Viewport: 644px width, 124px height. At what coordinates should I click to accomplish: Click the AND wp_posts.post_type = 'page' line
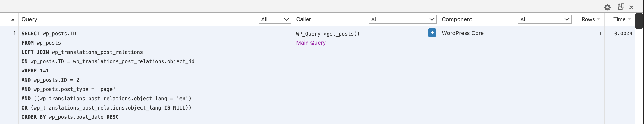point(68,89)
